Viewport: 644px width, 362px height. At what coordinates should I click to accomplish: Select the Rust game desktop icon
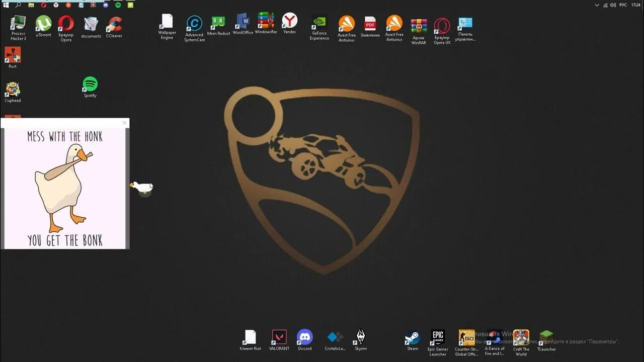(13, 57)
